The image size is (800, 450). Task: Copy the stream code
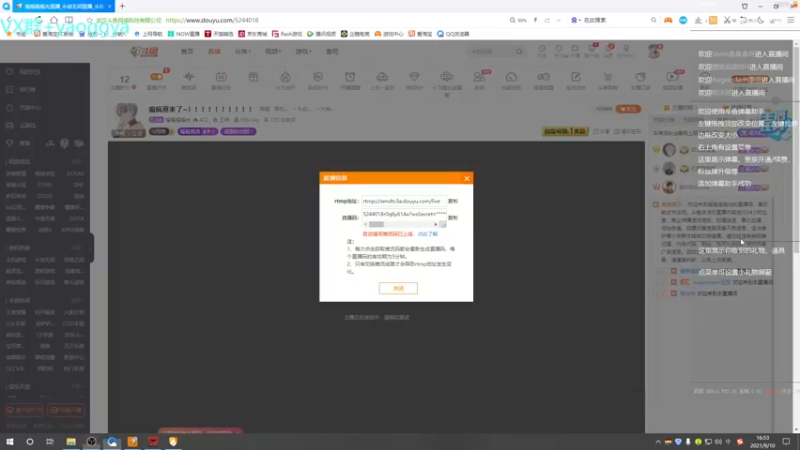453,218
